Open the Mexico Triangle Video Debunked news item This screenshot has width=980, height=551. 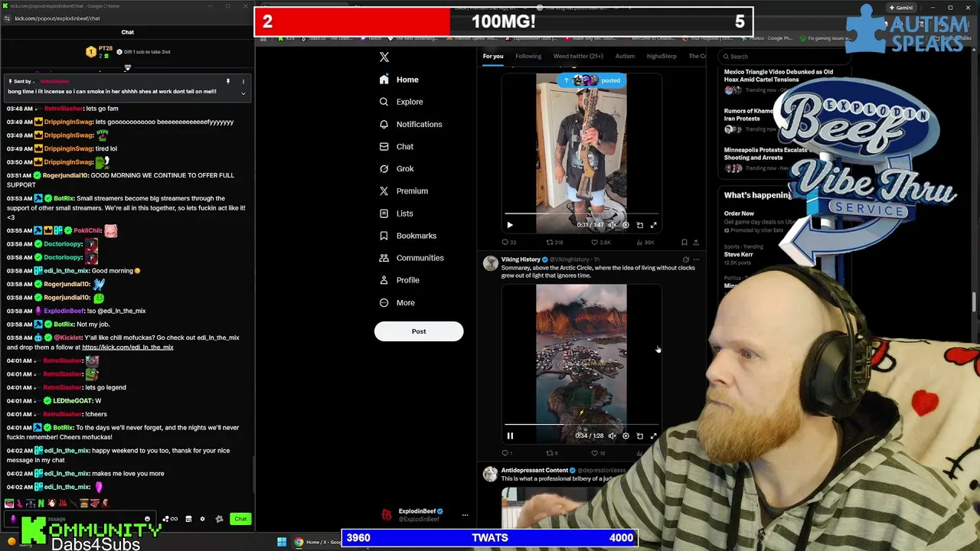[778, 76]
